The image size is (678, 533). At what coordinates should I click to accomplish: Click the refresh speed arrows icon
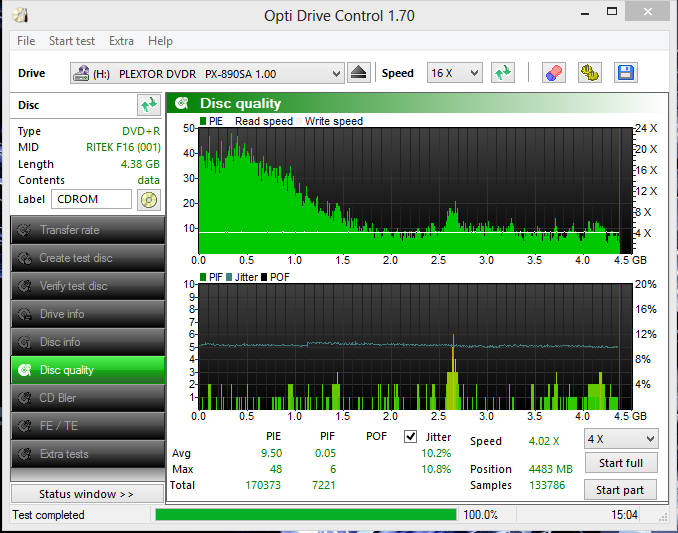pos(503,73)
